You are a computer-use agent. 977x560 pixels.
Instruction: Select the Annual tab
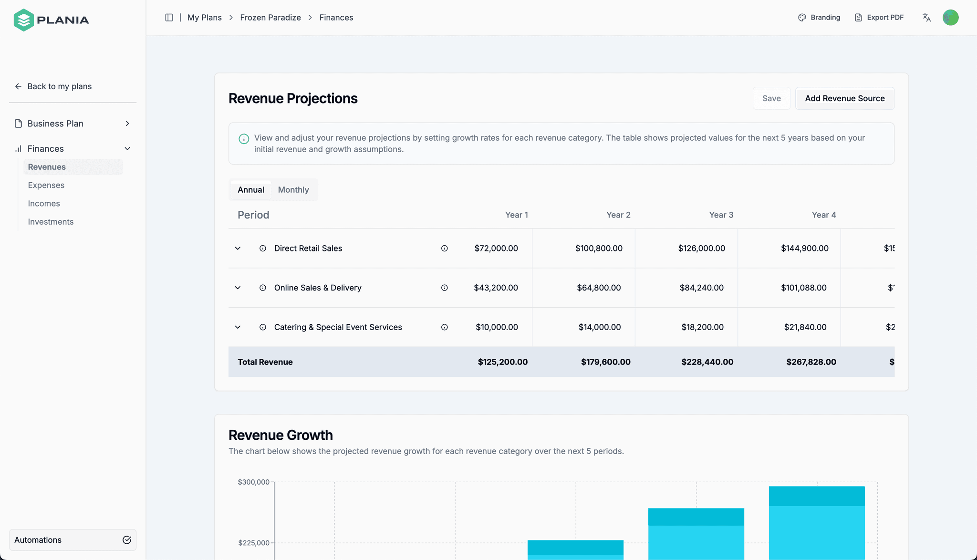[250, 189]
